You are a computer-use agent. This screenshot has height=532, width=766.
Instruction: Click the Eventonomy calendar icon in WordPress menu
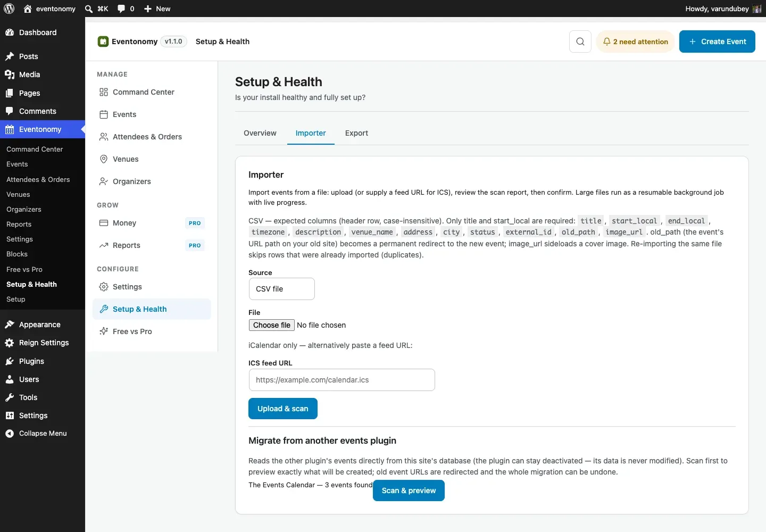tap(10, 129)
